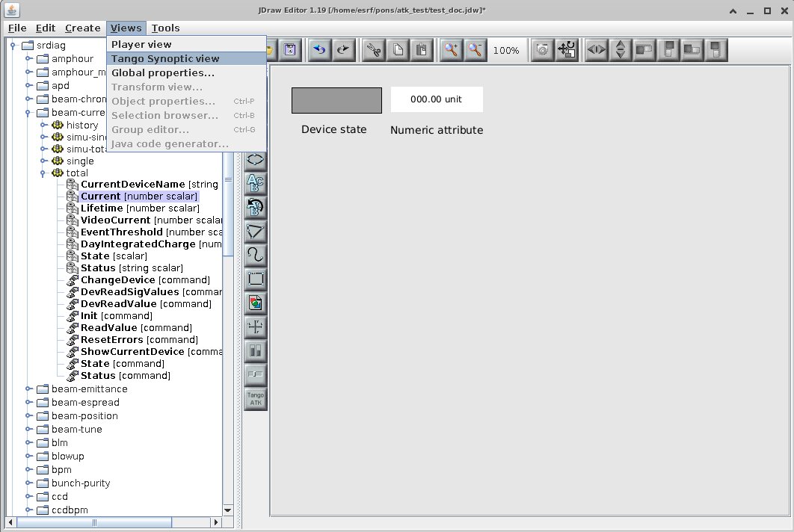Open the Tools menu
The height and width of the screenshot is (532, 794).
(165, 28)
